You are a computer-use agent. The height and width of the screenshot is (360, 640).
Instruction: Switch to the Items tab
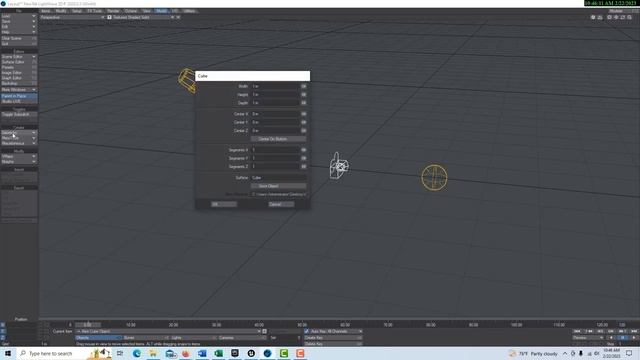coord(46,11)
